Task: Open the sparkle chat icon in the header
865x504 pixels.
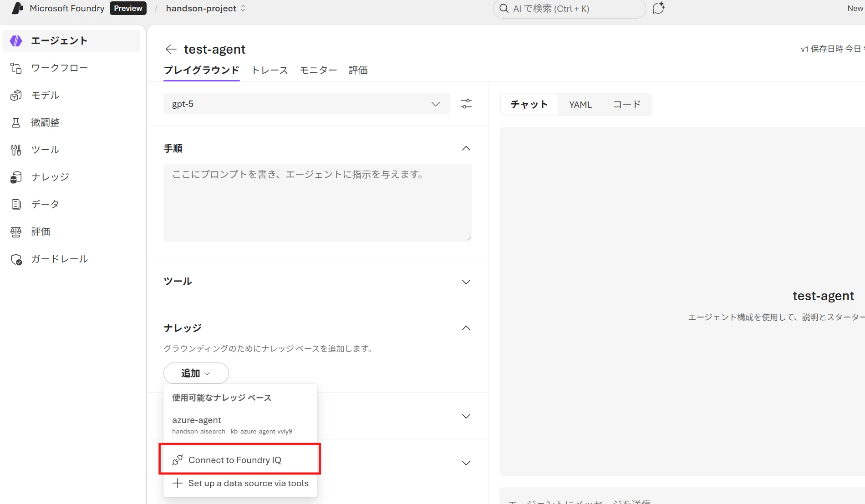Action: pos(658,8)
